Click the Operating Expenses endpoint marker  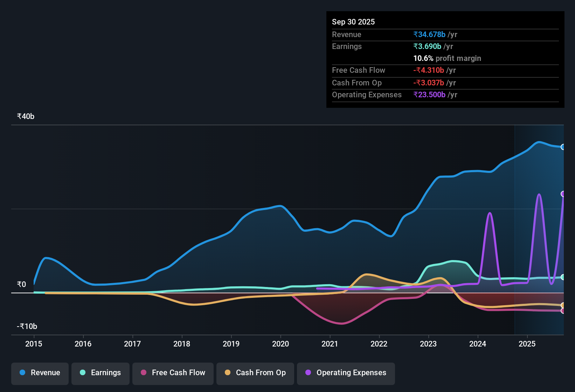pyautogui.click(x=563, y=194)
